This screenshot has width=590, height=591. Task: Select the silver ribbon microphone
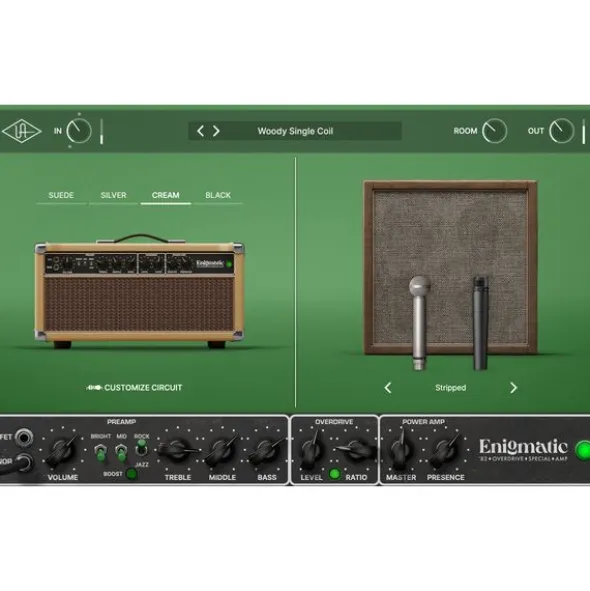(419, 323)
